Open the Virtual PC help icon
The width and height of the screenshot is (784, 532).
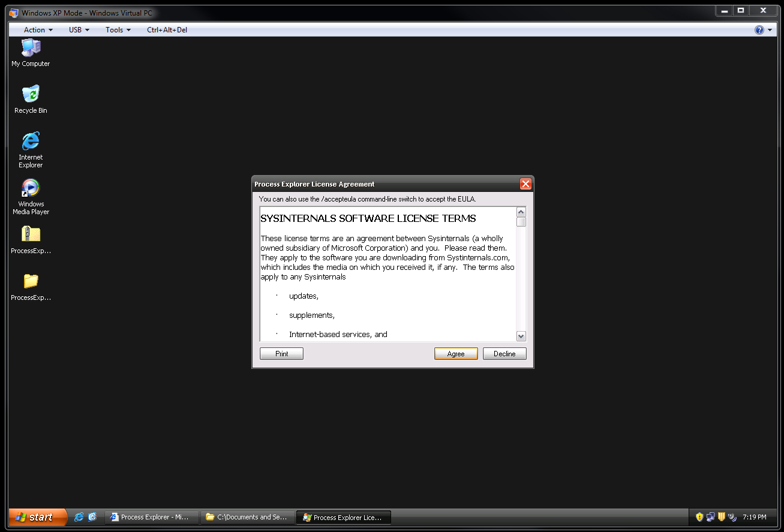759,30
